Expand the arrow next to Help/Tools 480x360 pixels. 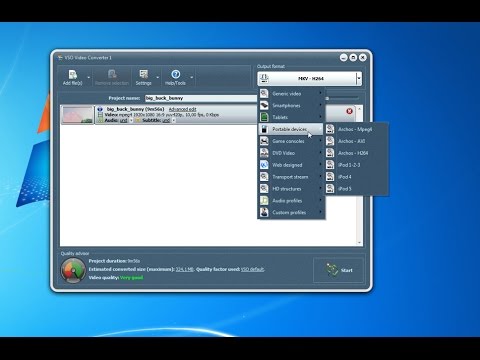(192, 78)
